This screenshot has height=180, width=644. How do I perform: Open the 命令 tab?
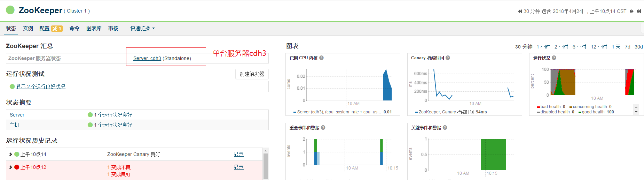[x=74, y=29]
